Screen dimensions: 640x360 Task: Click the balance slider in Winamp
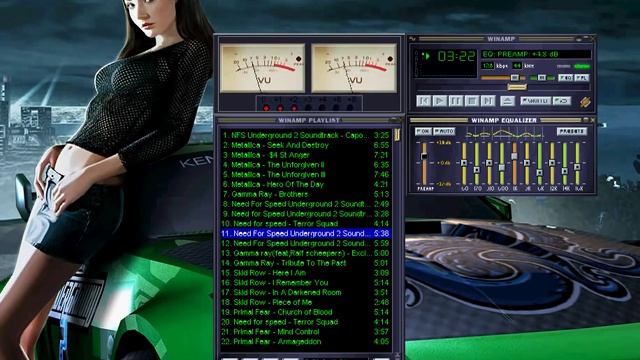pos(542,78)
